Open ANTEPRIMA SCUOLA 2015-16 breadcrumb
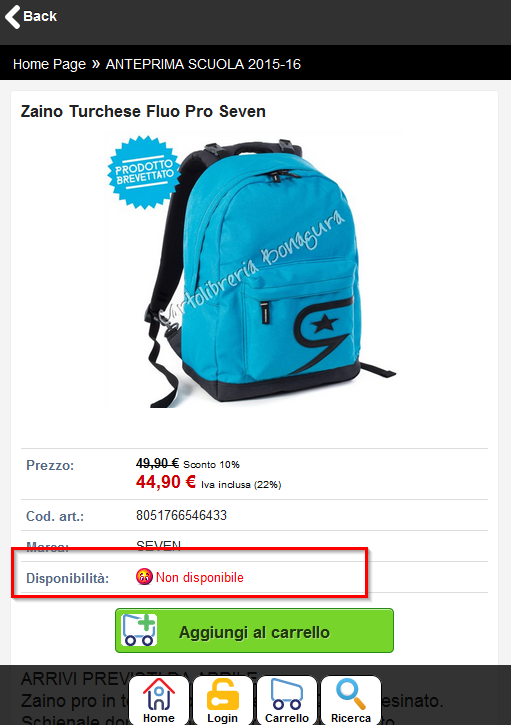The width and height of the screenshot is (511, 725). click(203, 64)
